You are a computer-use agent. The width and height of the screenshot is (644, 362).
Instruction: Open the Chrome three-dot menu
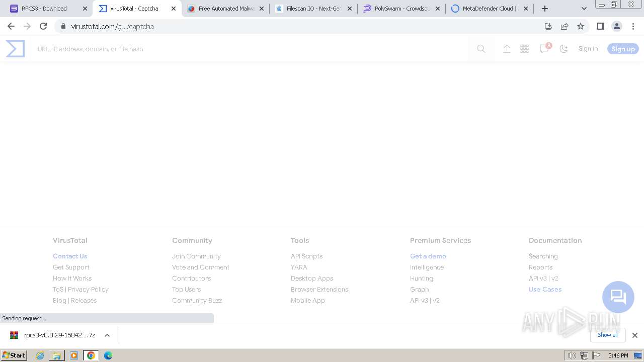[x=632, y=26]
